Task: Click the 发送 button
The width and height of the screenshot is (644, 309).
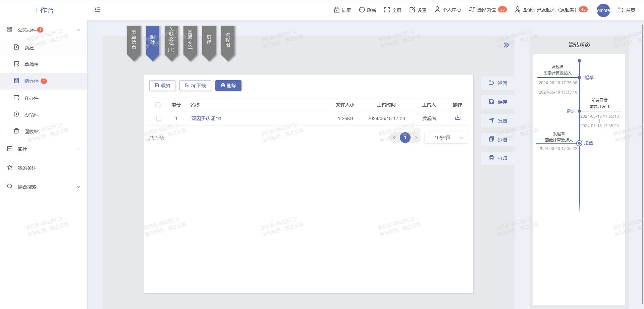Action: 498,121
